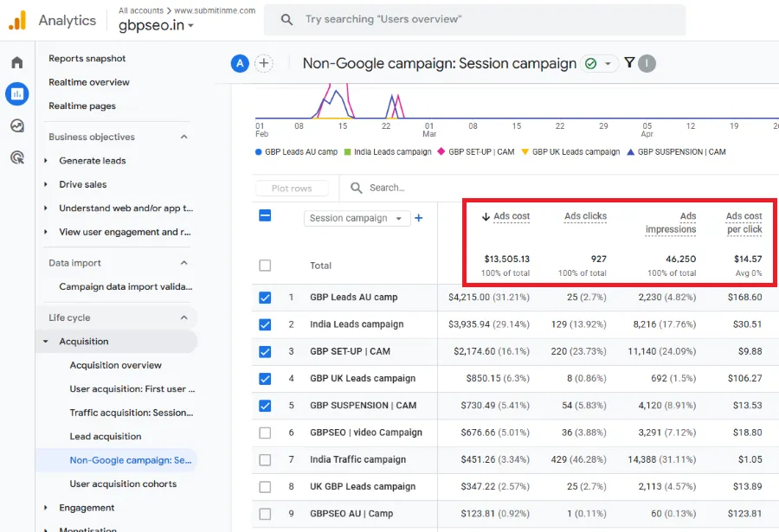Add dimension with the blue plus
Screen dimensions: 779x532
tap(419, 218)
